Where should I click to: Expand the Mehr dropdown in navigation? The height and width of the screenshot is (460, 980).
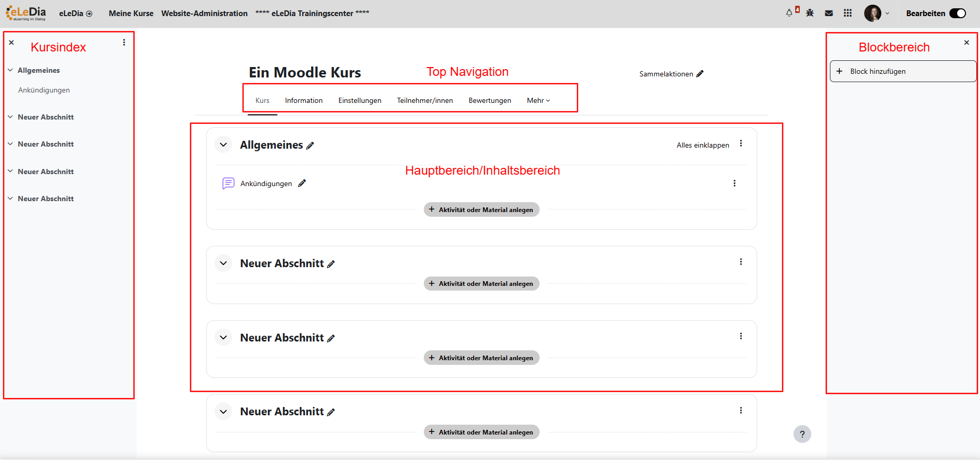pyautogui.click(x=538, y=101)
